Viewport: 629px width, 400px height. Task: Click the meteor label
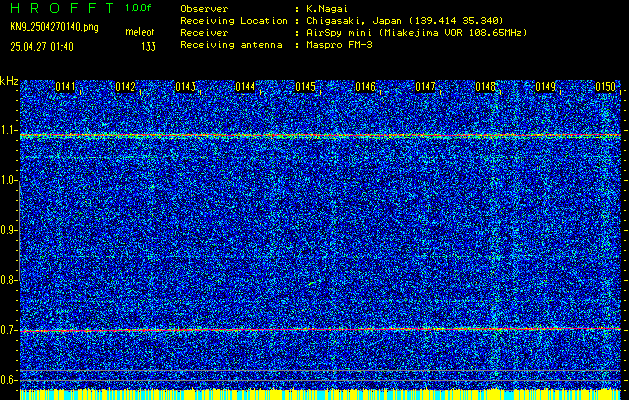point(140,32)
